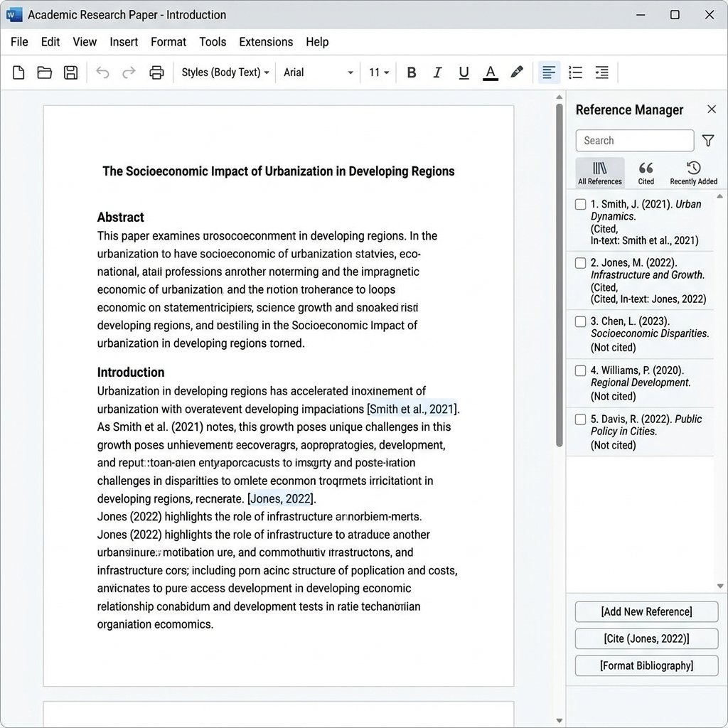Close the Reference Manager panel
Screen dimensions: 728x728
711,109
